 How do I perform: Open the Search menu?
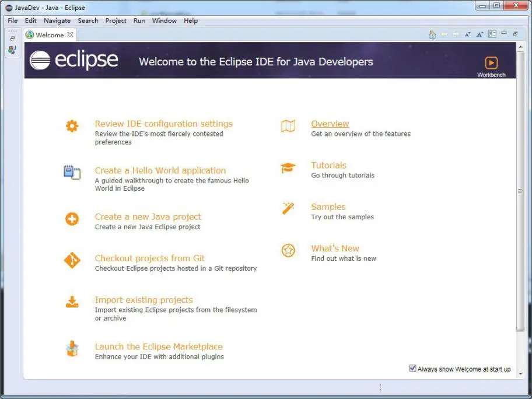point(88,20)
